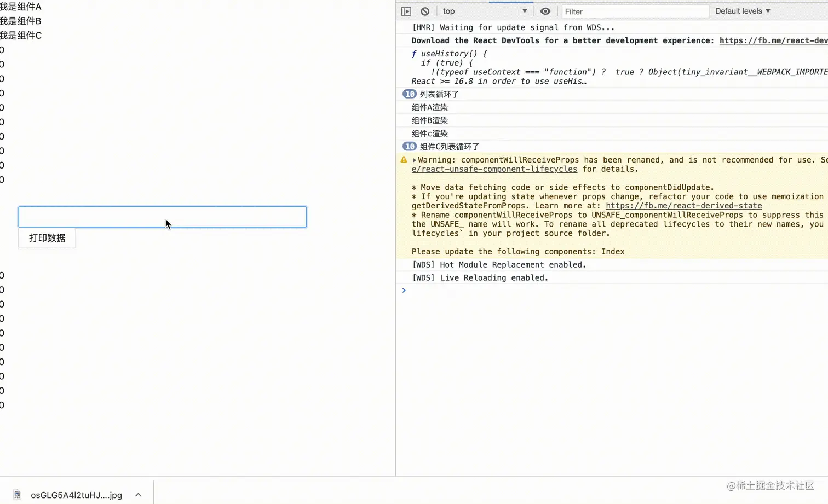Expand the componentWillReceiveProps warning triangle
This screenshot has width=828, height=504.
click(x=415, y=160)
